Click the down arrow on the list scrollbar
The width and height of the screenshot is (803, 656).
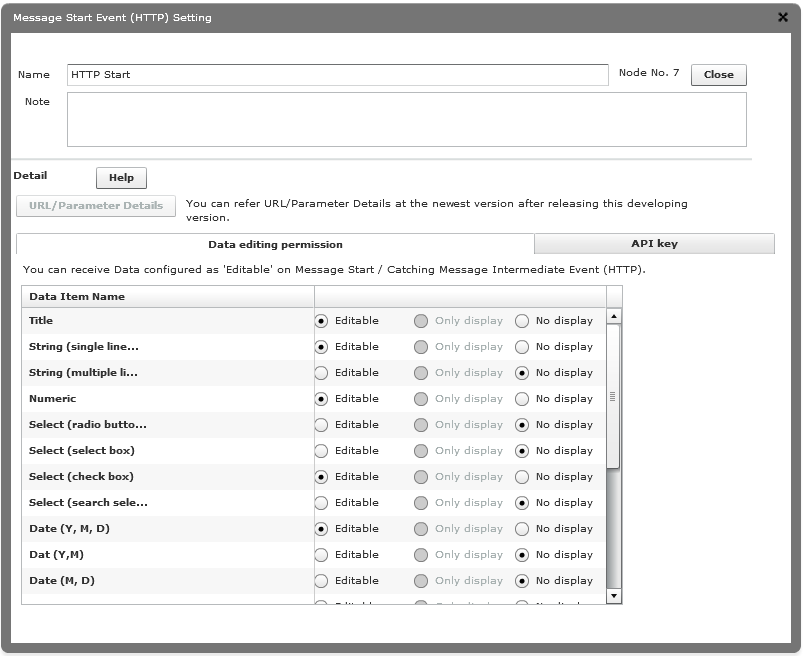pos(614,595)
